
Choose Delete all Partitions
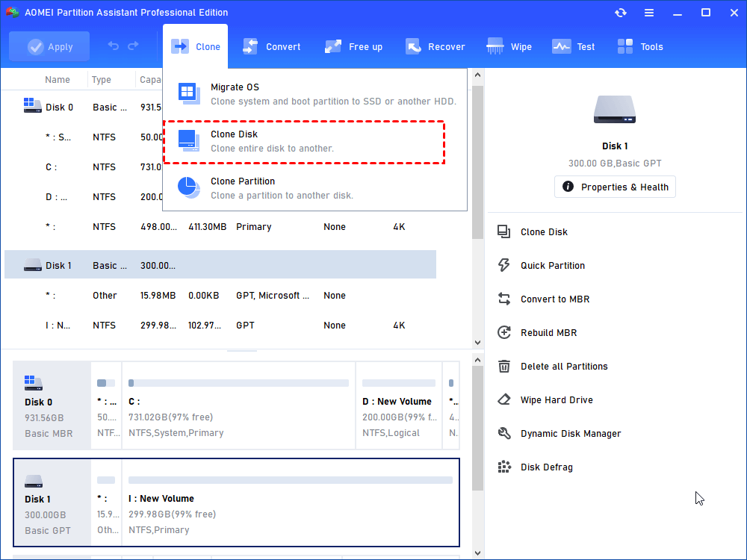coord(563,366)
